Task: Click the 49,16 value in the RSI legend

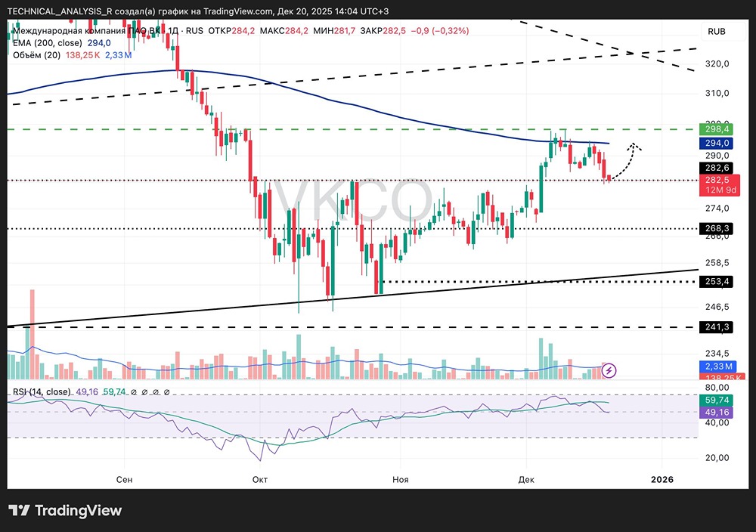Action: click(x=87, y=391)
